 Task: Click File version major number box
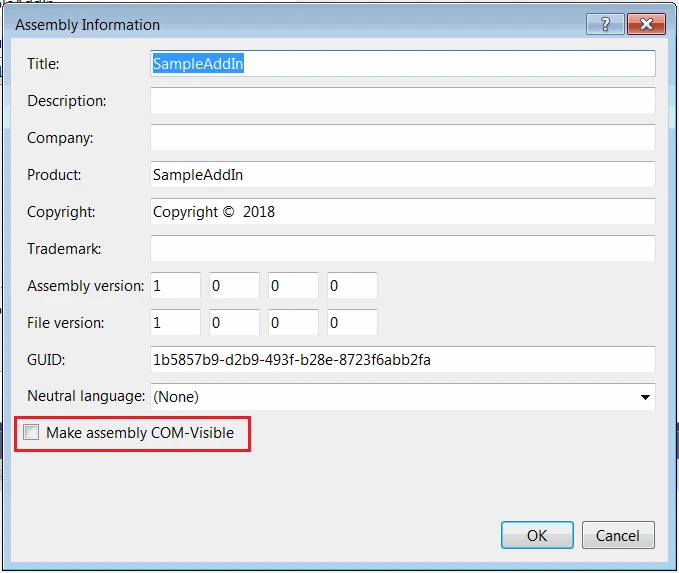[x=176, y=323]
